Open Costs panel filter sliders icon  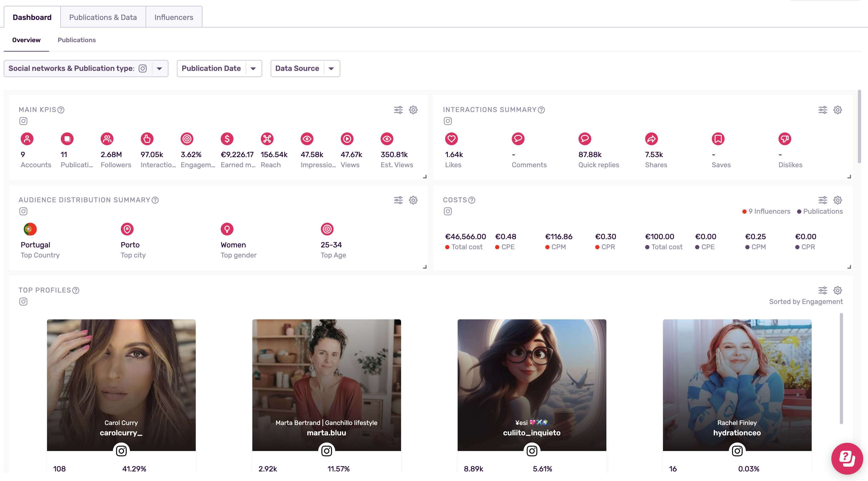[x=823, y=200]
